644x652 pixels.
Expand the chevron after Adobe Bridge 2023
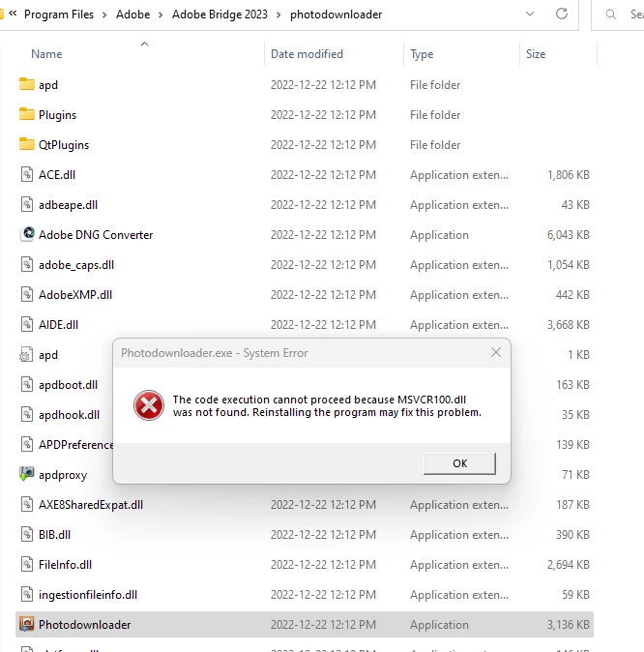[x=278, y=15]
